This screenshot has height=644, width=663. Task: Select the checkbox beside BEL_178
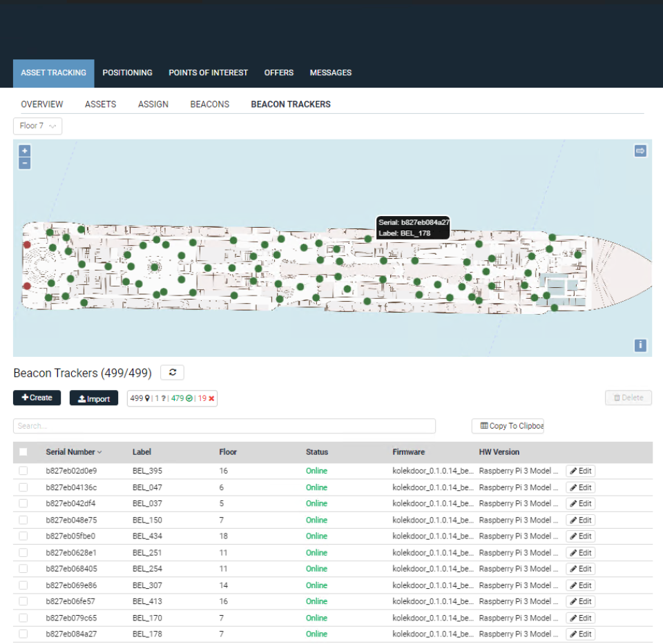coord(23,634)
